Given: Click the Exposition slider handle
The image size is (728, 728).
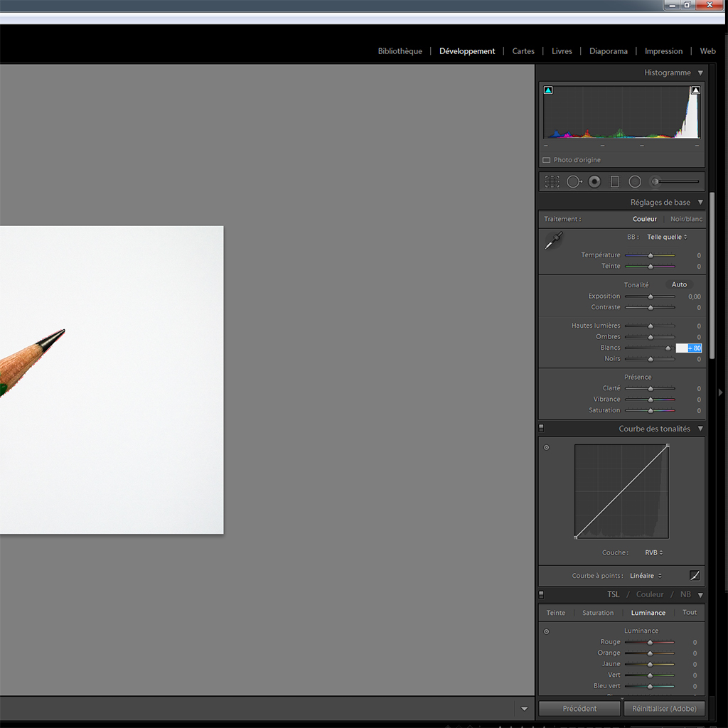Looking at the screenshot, I should (650, 296).
